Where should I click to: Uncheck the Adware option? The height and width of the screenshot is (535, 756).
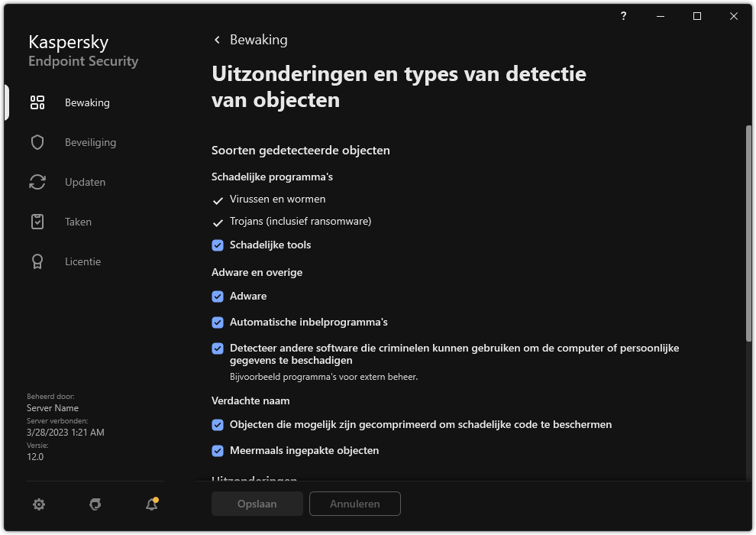click(x=218, y=296)
